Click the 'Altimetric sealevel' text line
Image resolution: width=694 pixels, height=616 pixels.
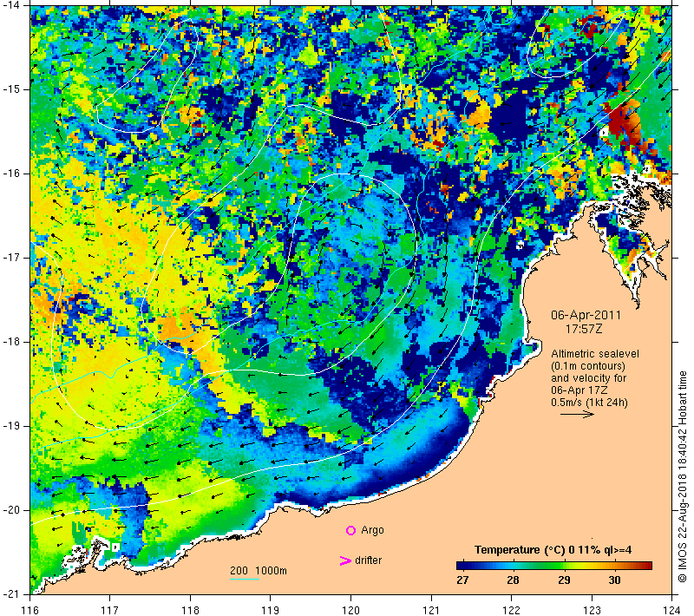tap(595, 354)
